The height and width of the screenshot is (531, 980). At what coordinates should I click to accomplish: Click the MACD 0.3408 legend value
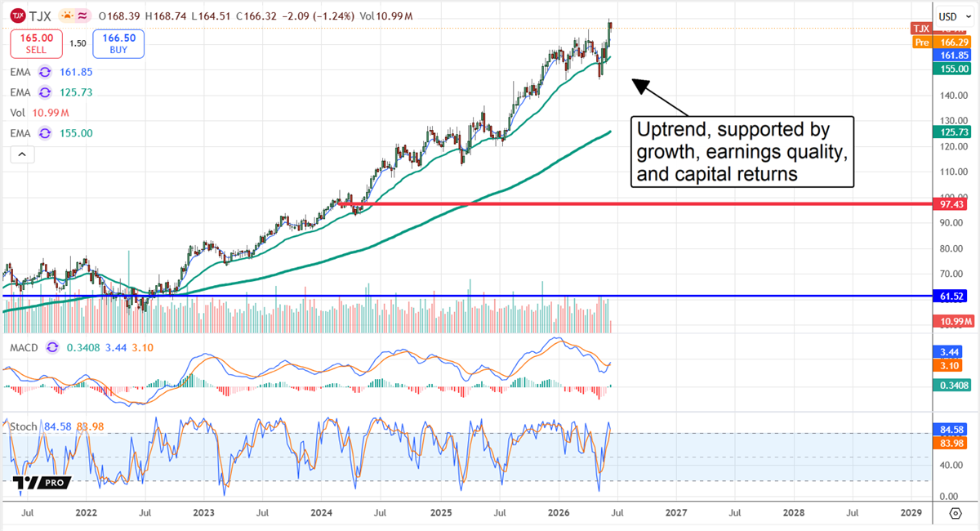click(82, 348)
